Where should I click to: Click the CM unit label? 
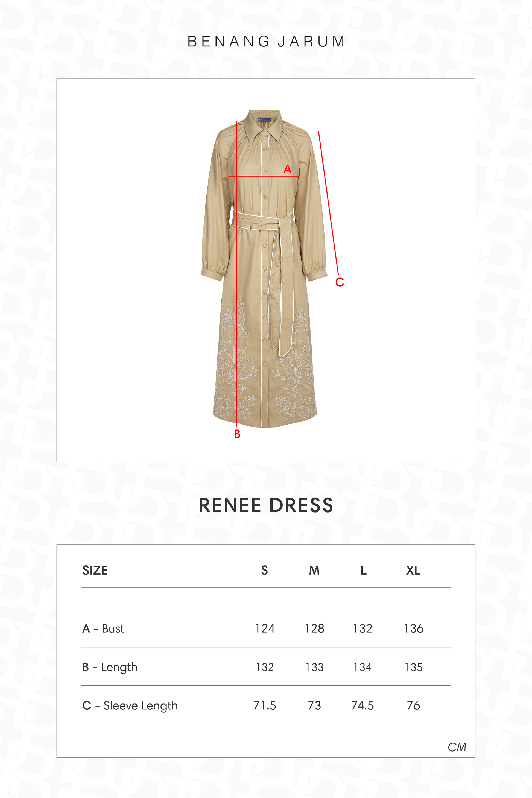coord(457,747)
